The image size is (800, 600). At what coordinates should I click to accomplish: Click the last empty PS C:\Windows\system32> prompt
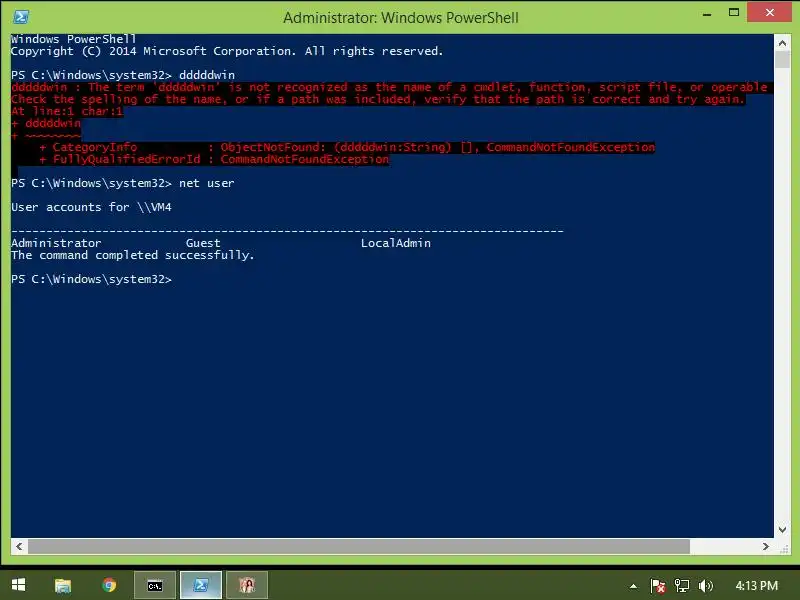91,279
